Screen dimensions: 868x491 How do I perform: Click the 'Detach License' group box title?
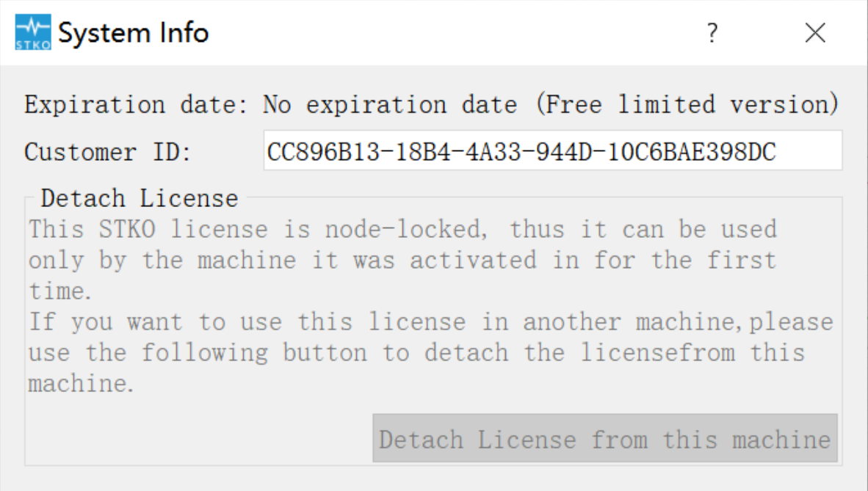140,198
